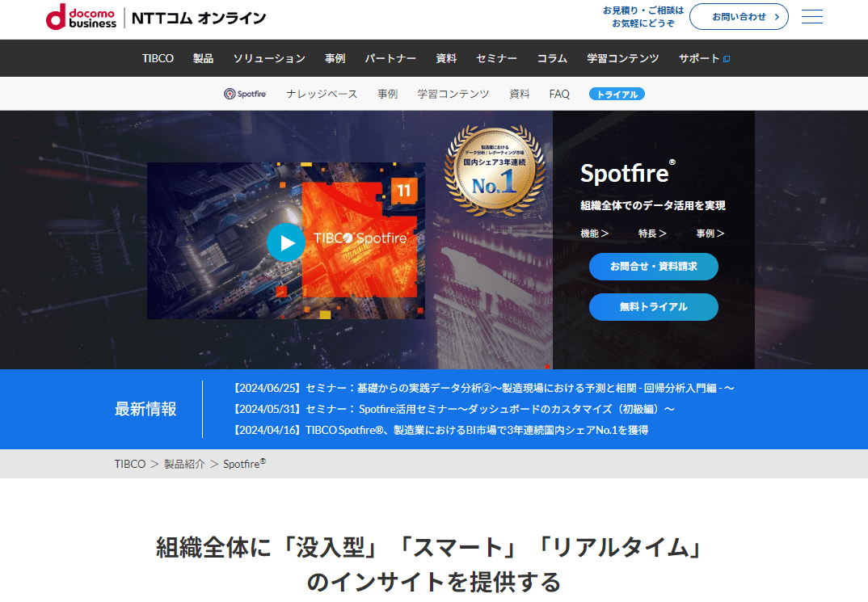Click the docomo business logo
868x602 pixels.
coord(81,17)
